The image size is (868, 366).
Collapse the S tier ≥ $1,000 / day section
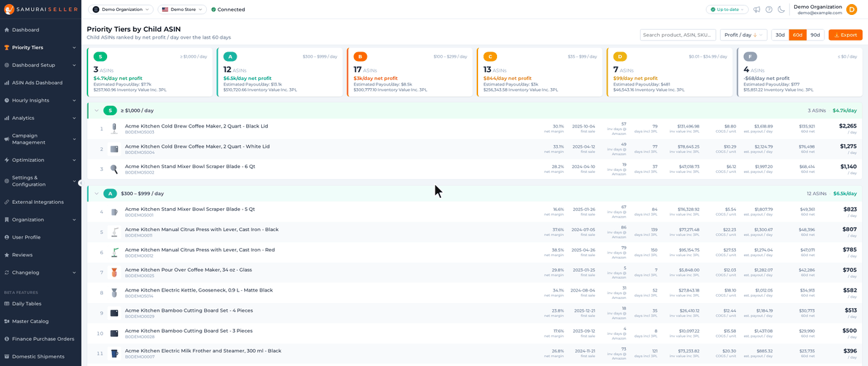coord(97,110)
